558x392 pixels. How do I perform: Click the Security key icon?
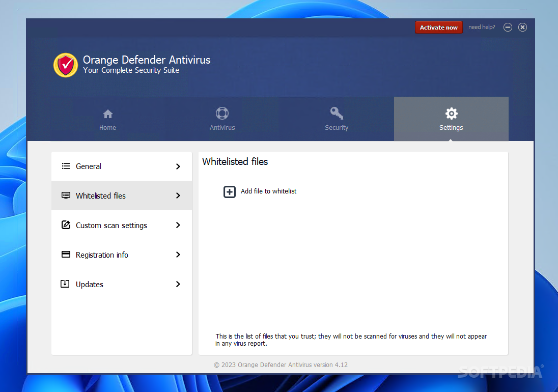coord(337,114)
